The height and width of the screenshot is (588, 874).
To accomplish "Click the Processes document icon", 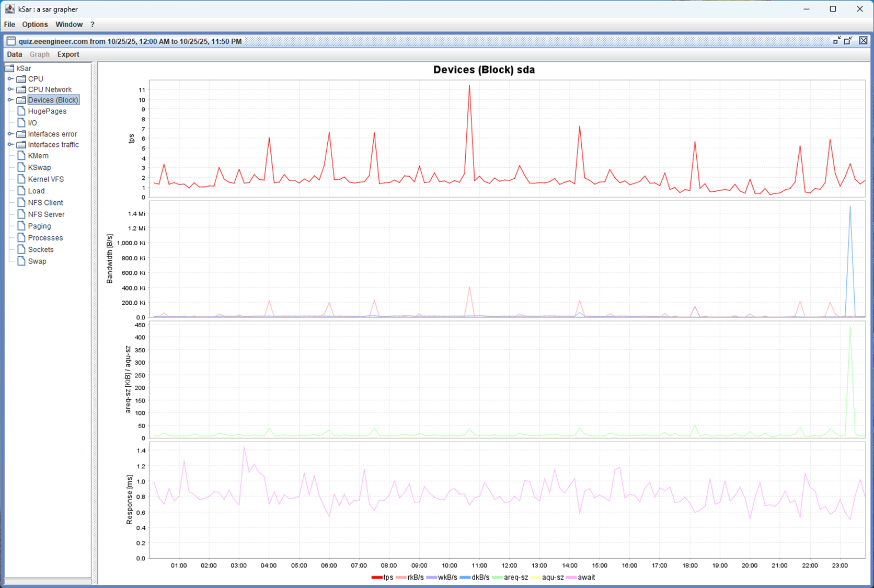I will click(x=21, y=237).
